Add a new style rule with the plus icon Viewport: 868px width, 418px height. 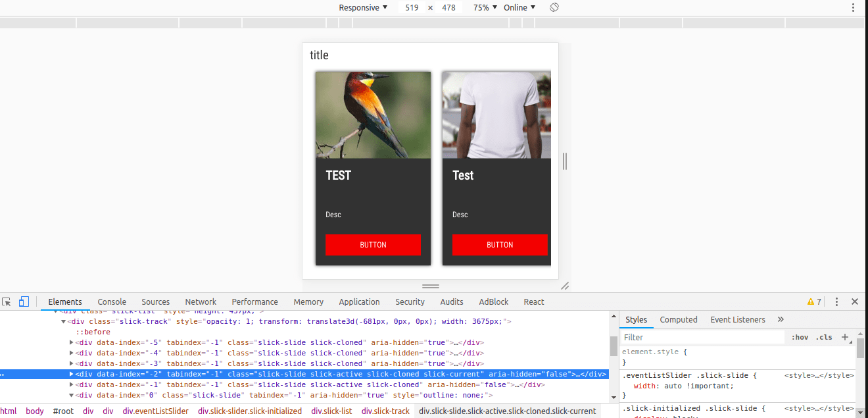(846, 336)
